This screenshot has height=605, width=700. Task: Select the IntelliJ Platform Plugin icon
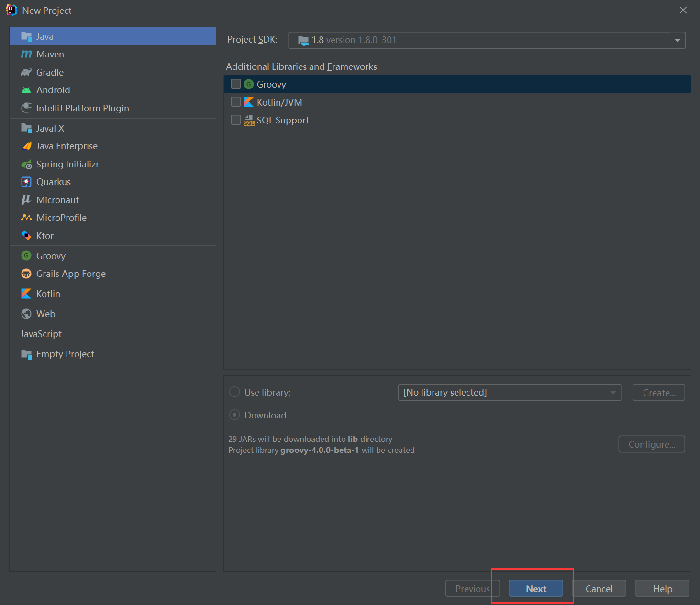[26, 108]
